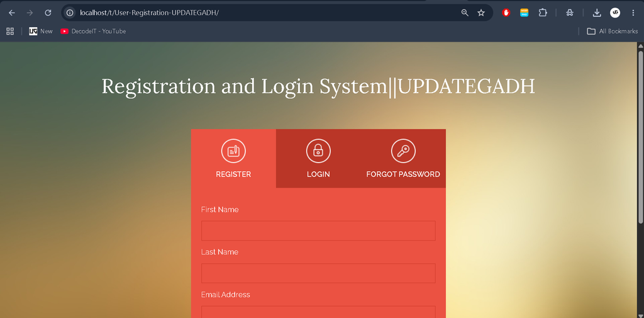This screenshot has height=318, width=644.
Task: Switch to the Login tab
Action: click(x=318, y=159)
